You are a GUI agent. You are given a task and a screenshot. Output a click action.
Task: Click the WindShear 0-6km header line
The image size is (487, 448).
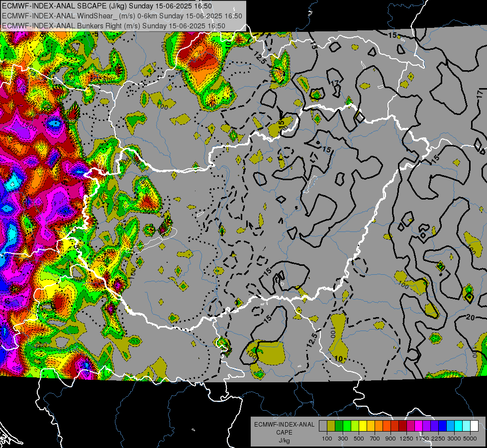pos(122,16)
